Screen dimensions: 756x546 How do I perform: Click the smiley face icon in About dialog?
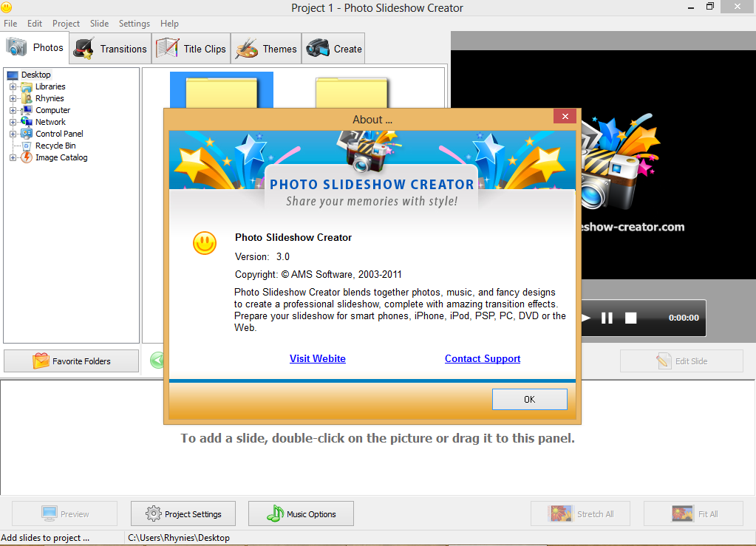point(205,243)
